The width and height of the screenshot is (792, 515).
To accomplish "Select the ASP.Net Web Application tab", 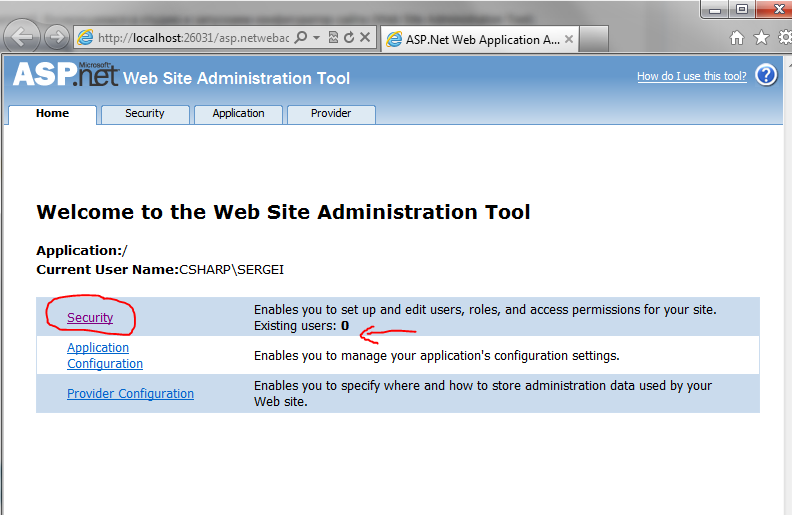I will click(478, 40).
